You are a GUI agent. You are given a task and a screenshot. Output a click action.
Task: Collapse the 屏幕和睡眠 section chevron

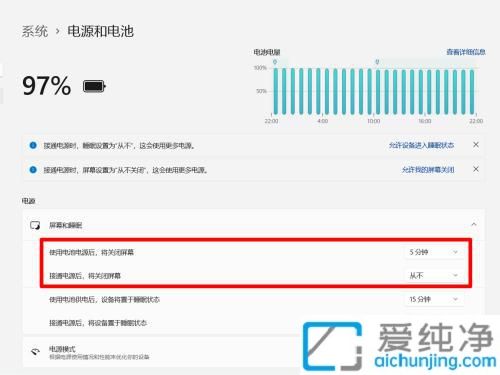[474, 225]
